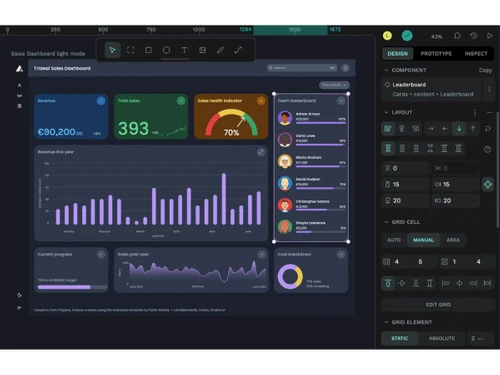Open the version history clock icon

coord(474,36)
